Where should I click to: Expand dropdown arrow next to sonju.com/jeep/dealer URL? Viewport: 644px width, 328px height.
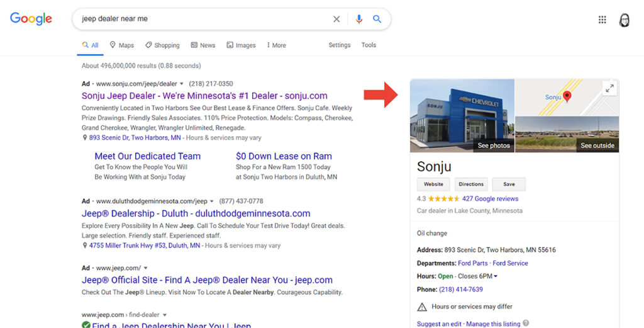pyautogui.click(x=182, y=84)
